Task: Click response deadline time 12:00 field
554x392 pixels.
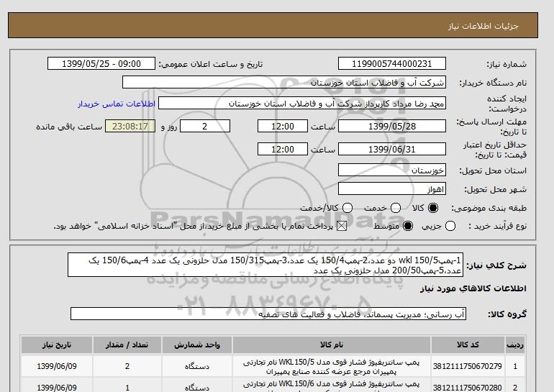Action: click(283, 126)
